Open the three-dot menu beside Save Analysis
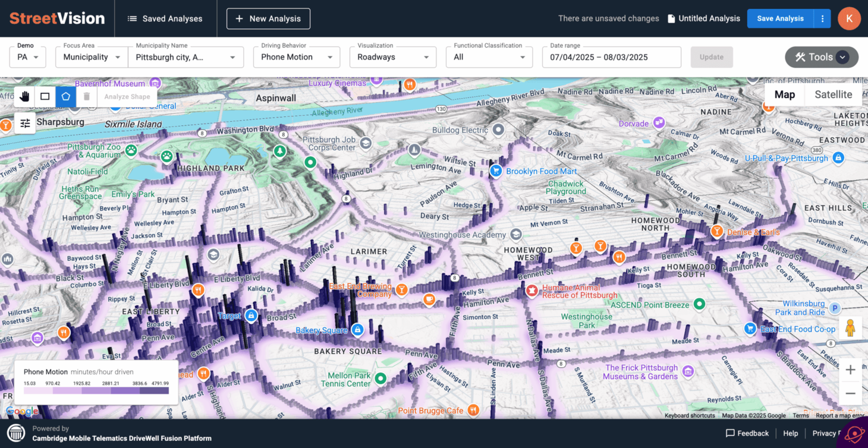The height and width of the screenshot is (448, 868). coord(822,18)
